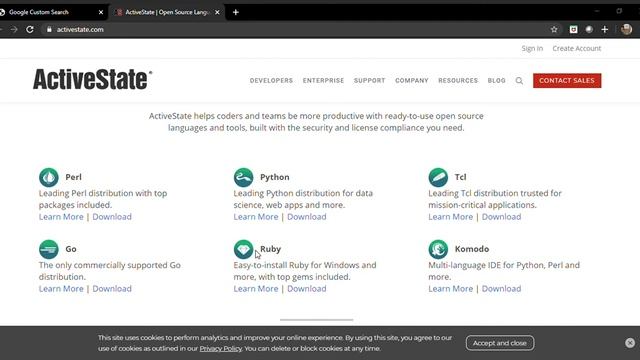Download the Go distribution
This screenshot has width=640, height=360.
point(112,289)
